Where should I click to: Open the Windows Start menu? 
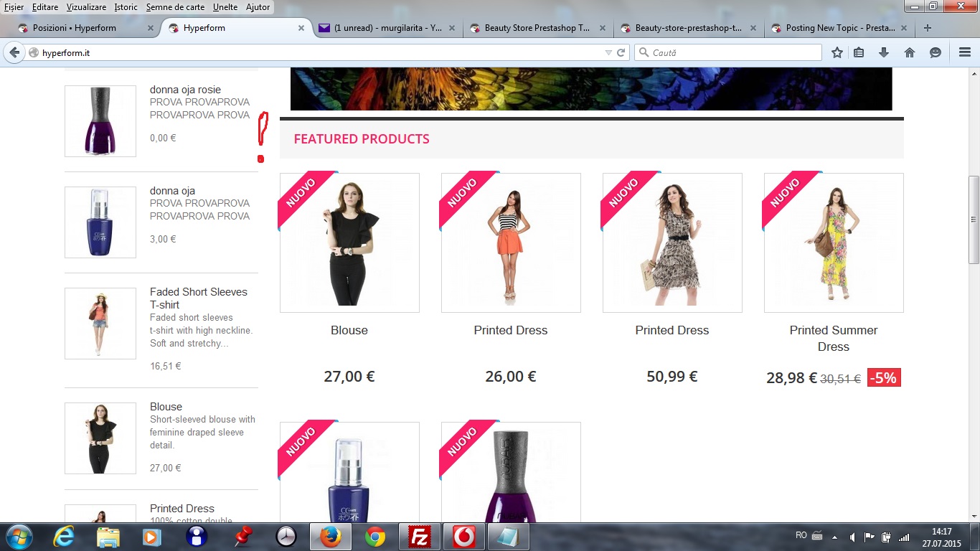(x=18, y=537)
